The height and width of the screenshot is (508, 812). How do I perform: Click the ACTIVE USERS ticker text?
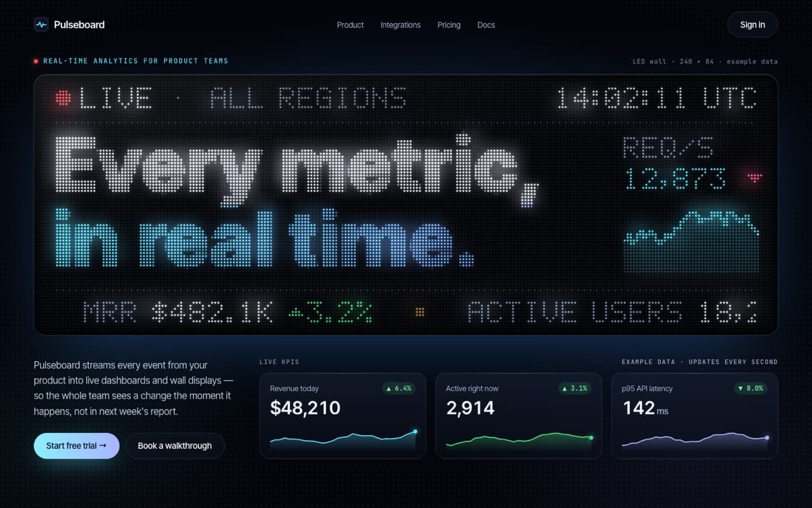574,312
